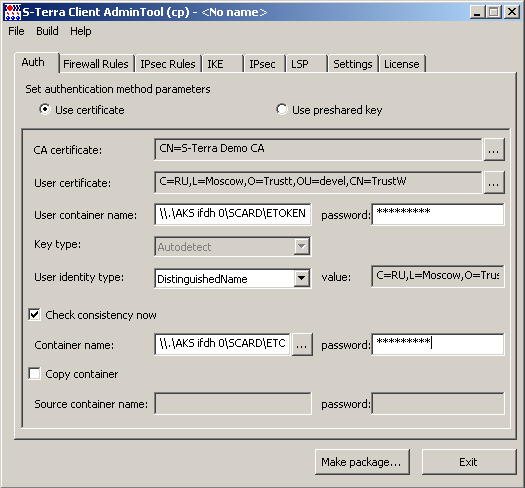This screenshot has width=525, height=488.
Task: Click the S-Terra app icon in title bar
Action: (x=12, y=12)
